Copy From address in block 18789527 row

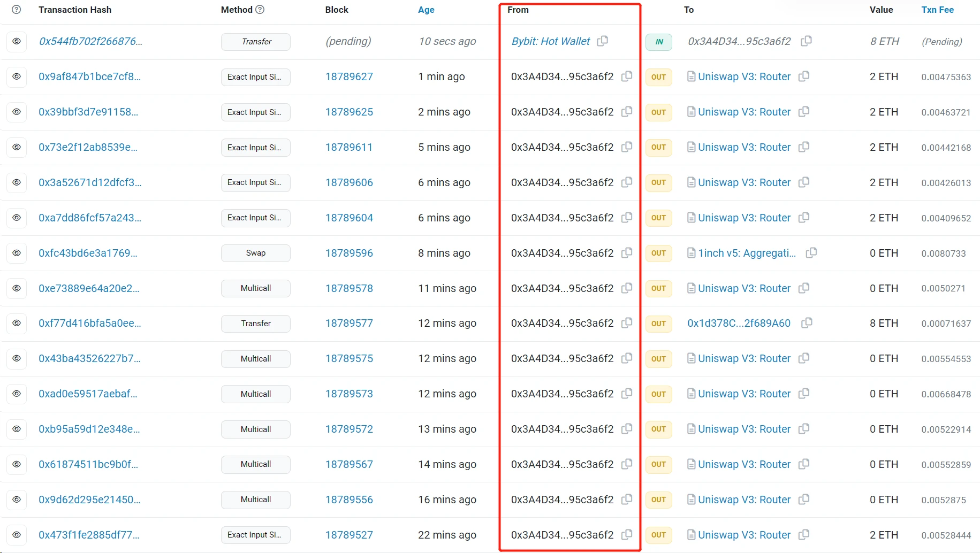pos(627,535)
